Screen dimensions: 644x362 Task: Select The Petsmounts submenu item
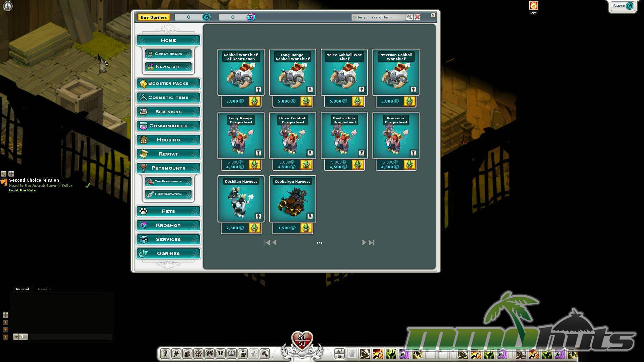click(168, 181)
